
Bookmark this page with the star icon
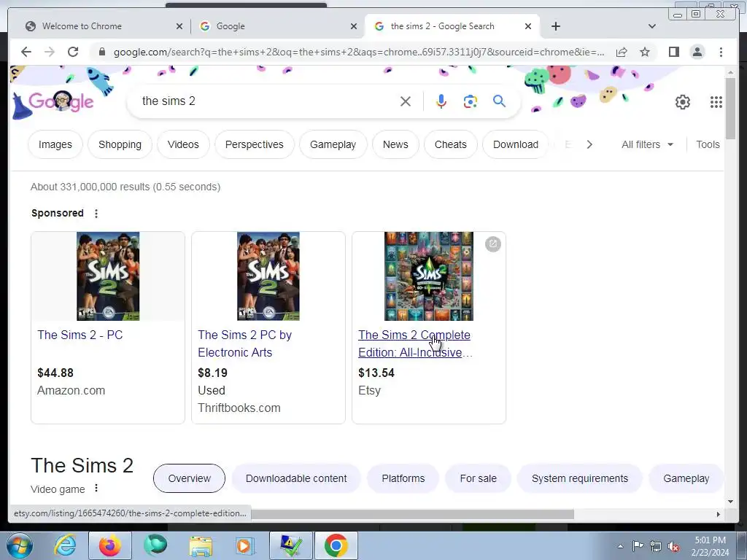(645, 52)
